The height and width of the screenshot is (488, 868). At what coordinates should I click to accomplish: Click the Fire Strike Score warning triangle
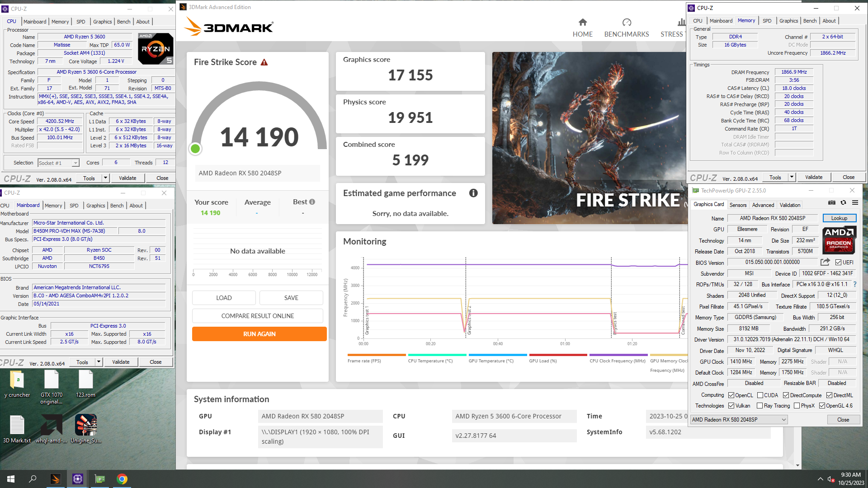[264, 62]
